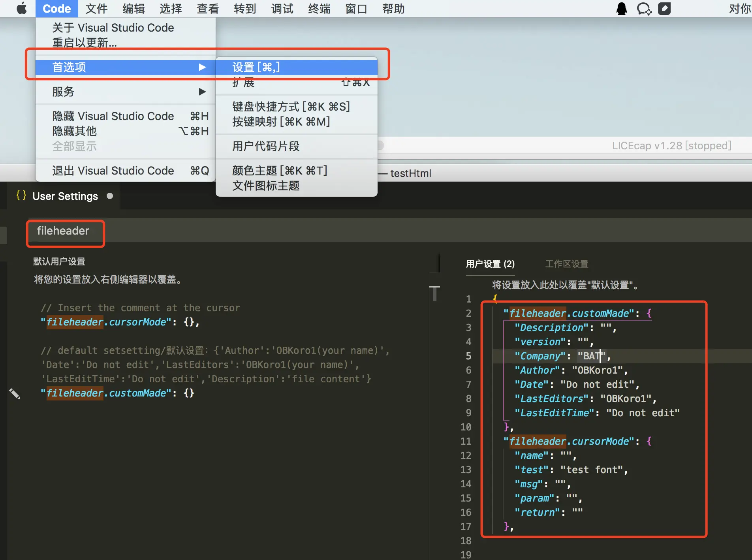This screenshot has height=560, width=752.
Task: Select 用户代码片段 in the submenu
Action: point(297,146)
